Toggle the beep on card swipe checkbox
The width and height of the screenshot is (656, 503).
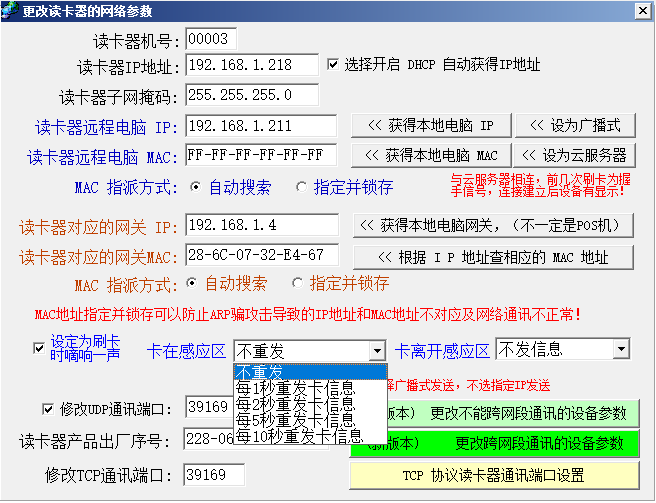[38, 348]
